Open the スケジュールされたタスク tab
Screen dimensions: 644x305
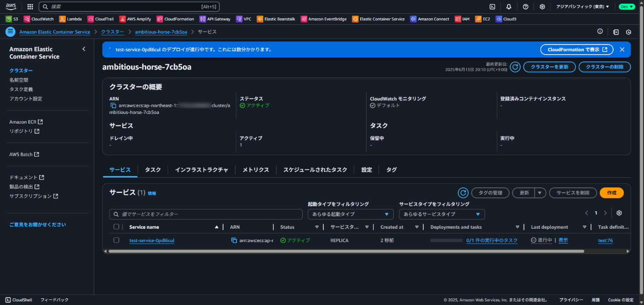[315, 170]
